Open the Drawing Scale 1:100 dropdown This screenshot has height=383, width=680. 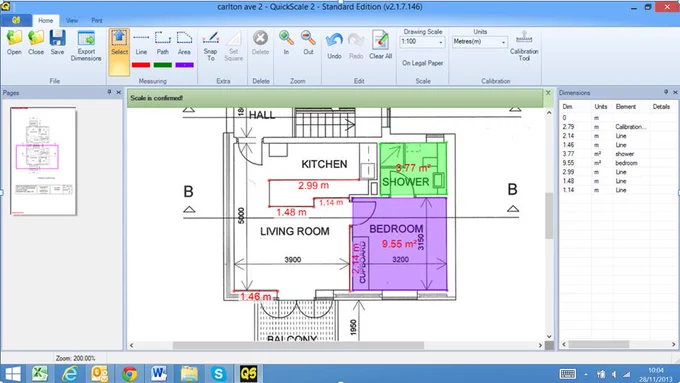(x=441, y=42)
